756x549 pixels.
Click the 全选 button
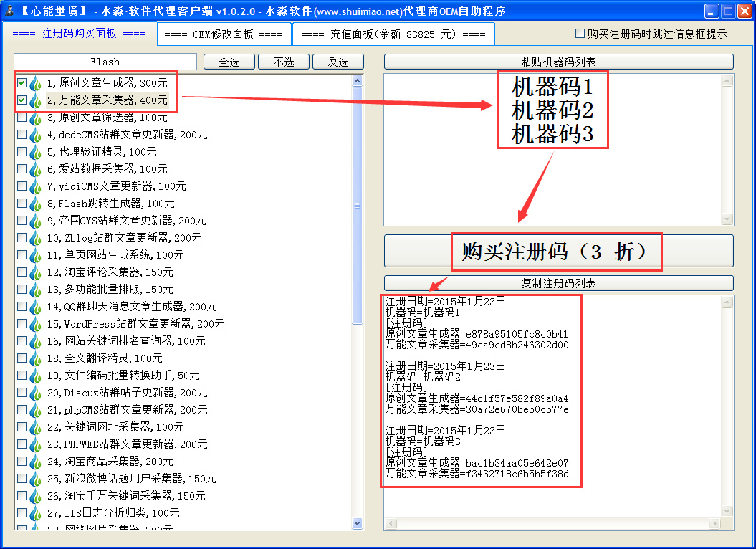229,62
